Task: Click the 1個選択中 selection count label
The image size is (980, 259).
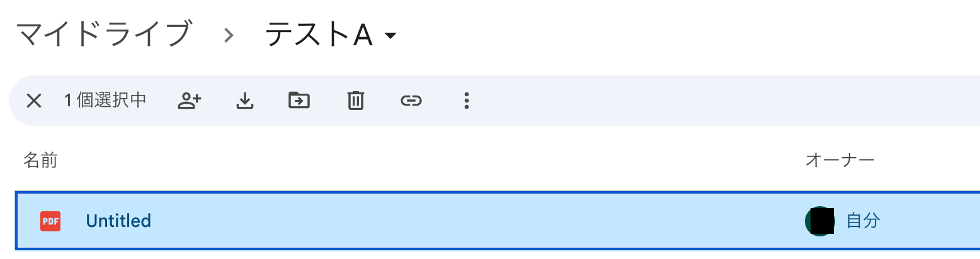Action: [x=105, y=101]
